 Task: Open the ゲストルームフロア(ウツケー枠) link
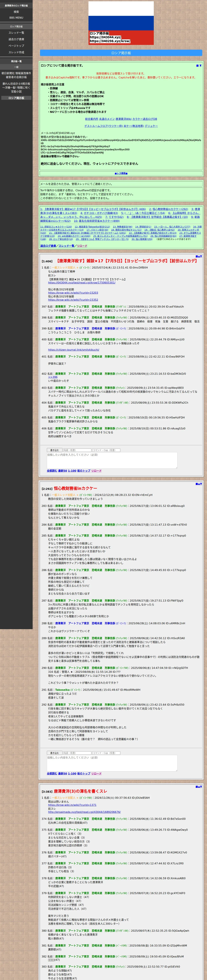(x=104, y=126)
